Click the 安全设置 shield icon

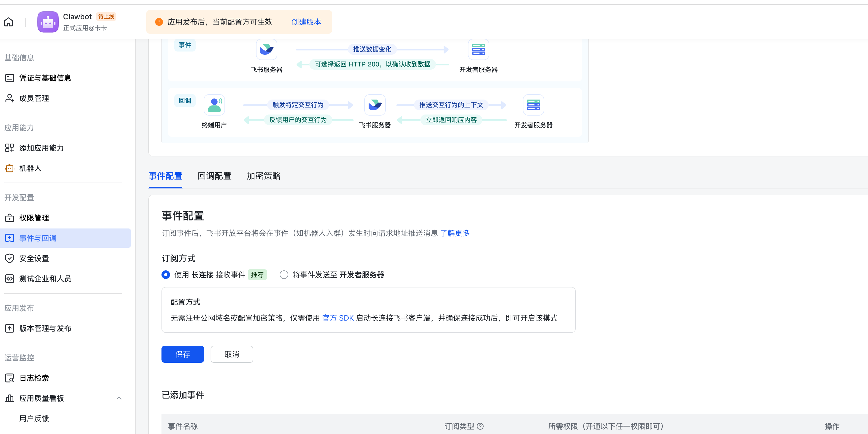pyautogui.click(x=9, y=258)
